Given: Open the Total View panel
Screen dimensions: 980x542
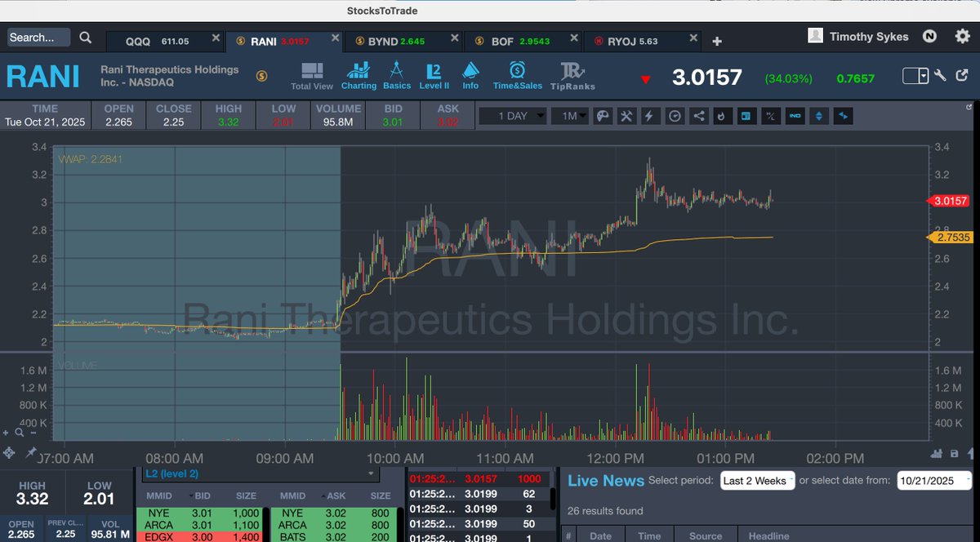Looking at the screenshot, I should click(x=312, y=76).
